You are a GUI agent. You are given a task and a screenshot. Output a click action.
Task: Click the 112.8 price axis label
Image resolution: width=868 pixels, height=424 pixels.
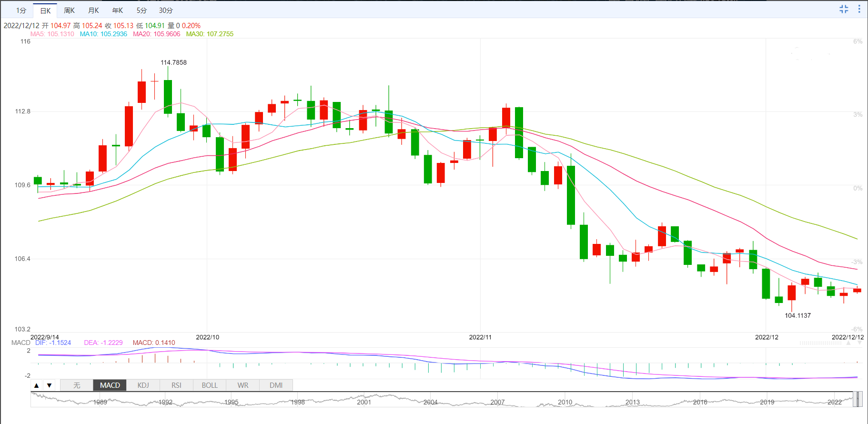[x=22, y=111]
